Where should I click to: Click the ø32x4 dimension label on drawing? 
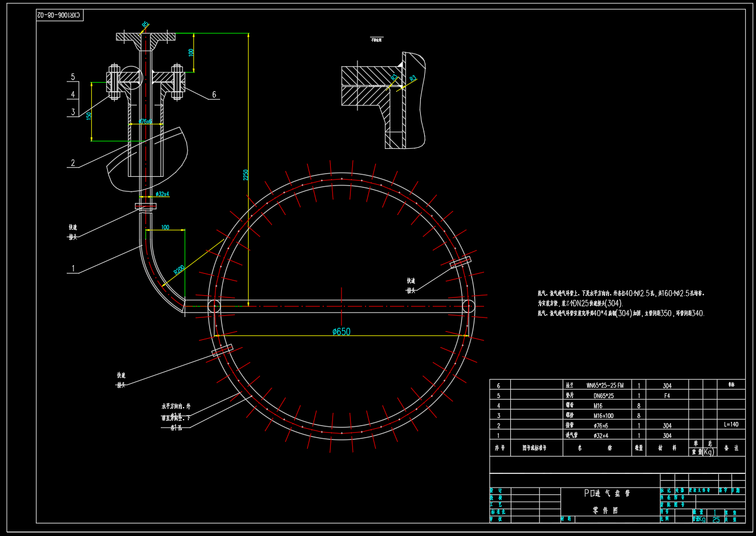[162, 194]
